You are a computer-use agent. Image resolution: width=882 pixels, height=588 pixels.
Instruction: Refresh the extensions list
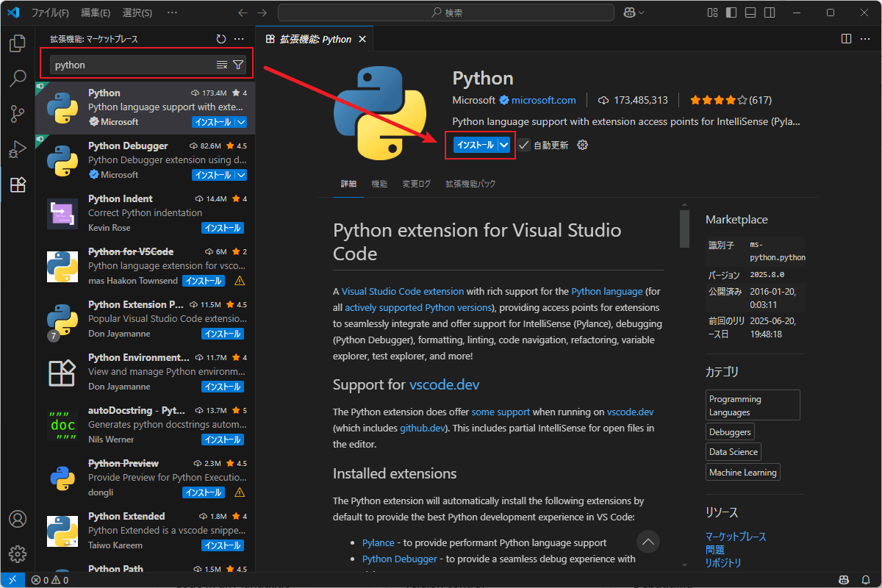click(220, 38)
